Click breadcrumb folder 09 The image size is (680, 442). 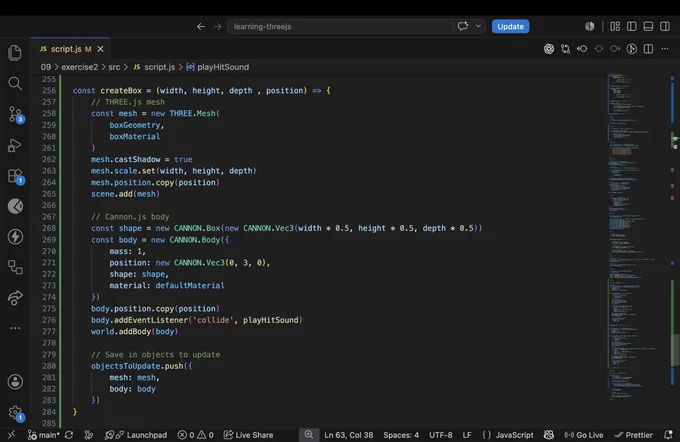point(46,67)
